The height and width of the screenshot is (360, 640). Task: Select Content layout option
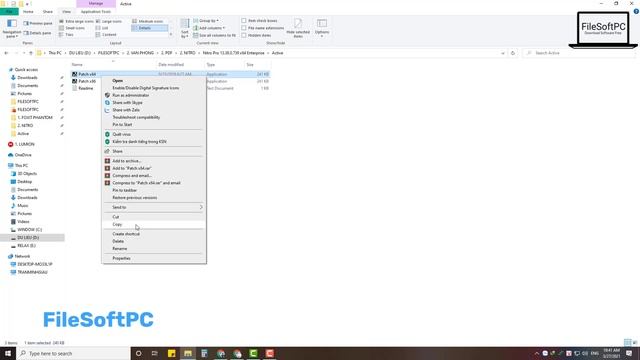(x=106, y=35)
